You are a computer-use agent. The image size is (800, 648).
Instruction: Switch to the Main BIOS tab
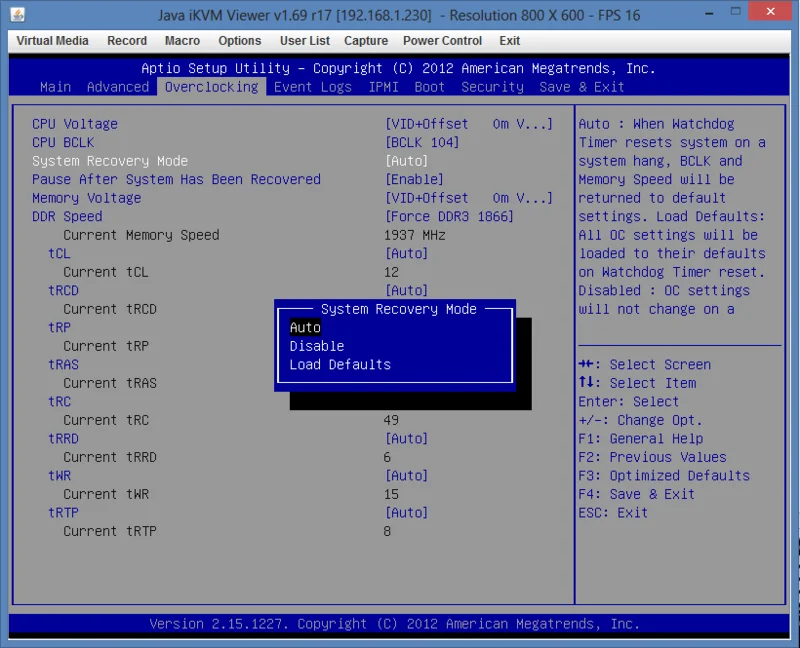coord(56,87)
